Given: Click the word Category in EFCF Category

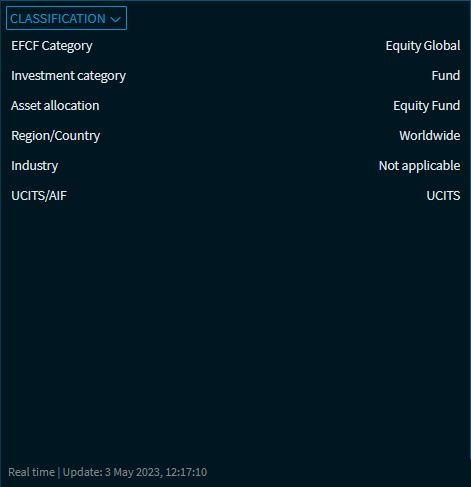Looking at the screenshot, I should [67, 46].
